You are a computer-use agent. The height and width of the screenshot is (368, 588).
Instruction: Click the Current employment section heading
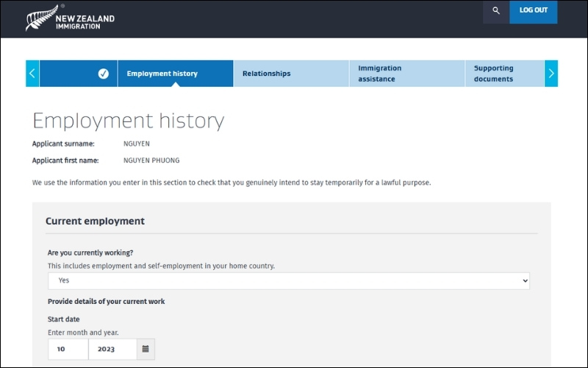point(95,221)
